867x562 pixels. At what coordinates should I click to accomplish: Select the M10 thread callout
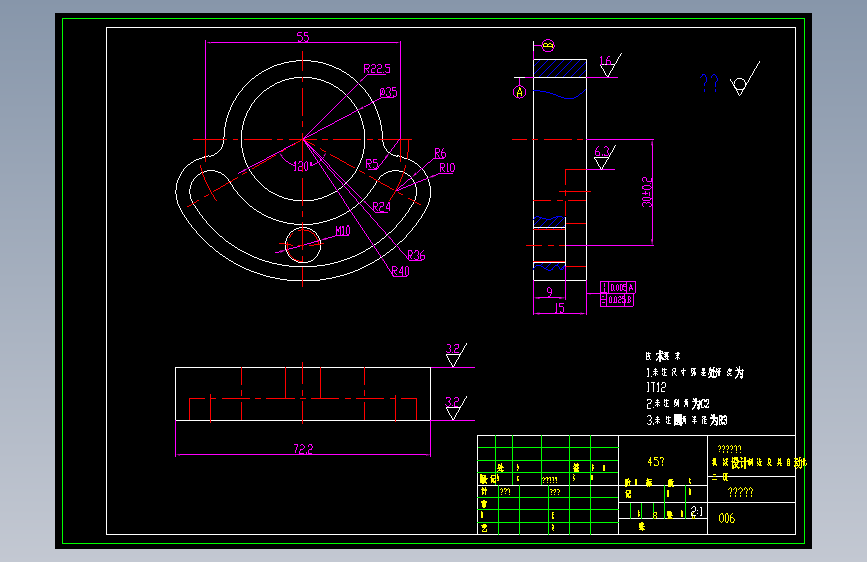(343, 231)
